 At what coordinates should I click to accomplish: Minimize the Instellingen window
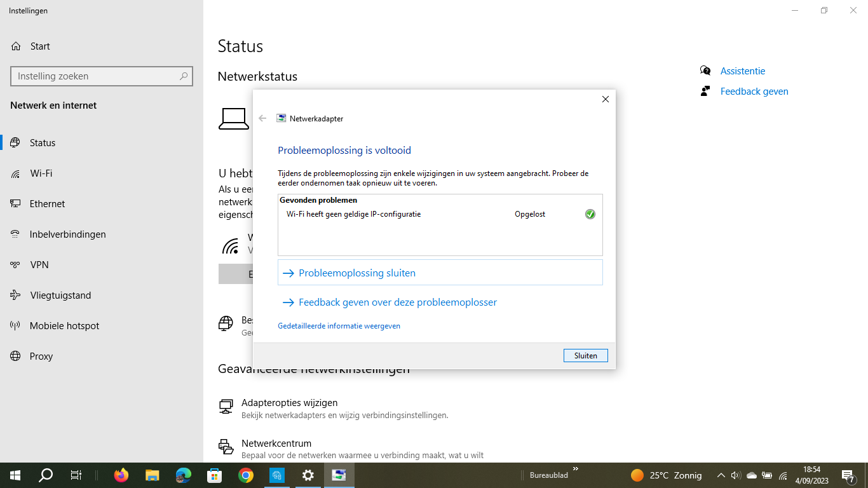pos(795,10)
